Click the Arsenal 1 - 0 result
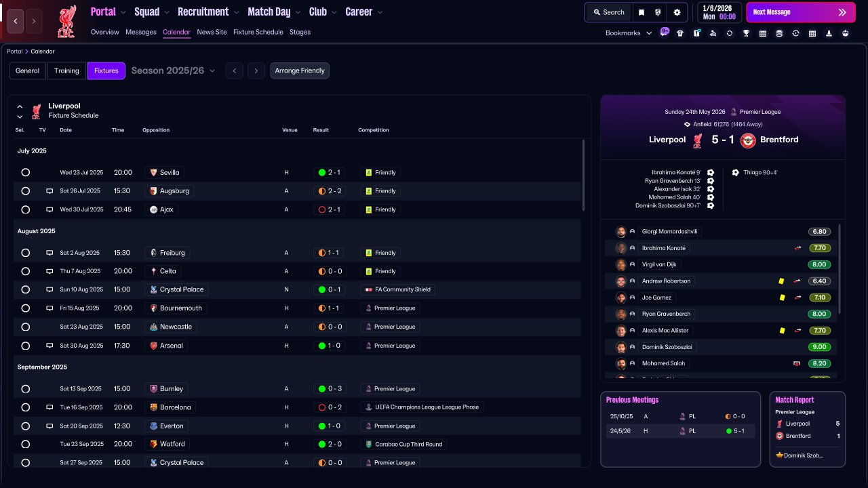This screenshot has height=488, width=868. (x=330, y=346)
